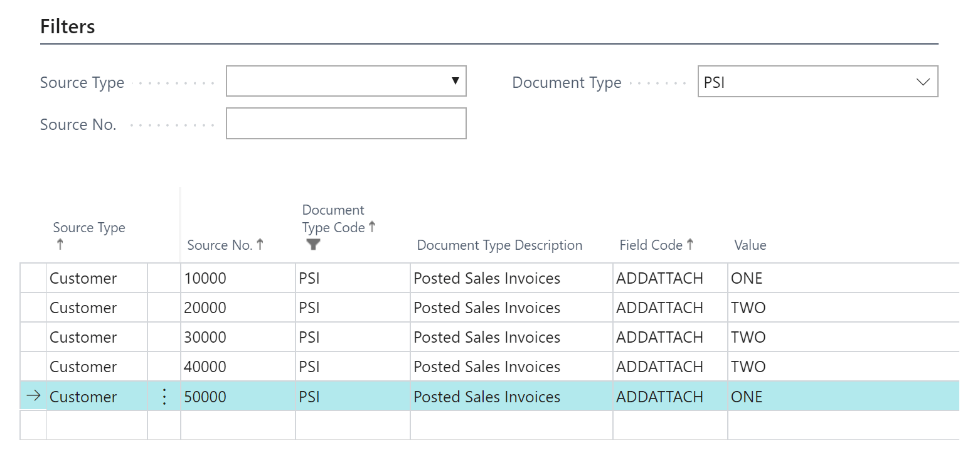Image resolution: width=980 pixels, height=455 pixels.
Task: Click the Source No. filter input field
Action: [346, 124]
